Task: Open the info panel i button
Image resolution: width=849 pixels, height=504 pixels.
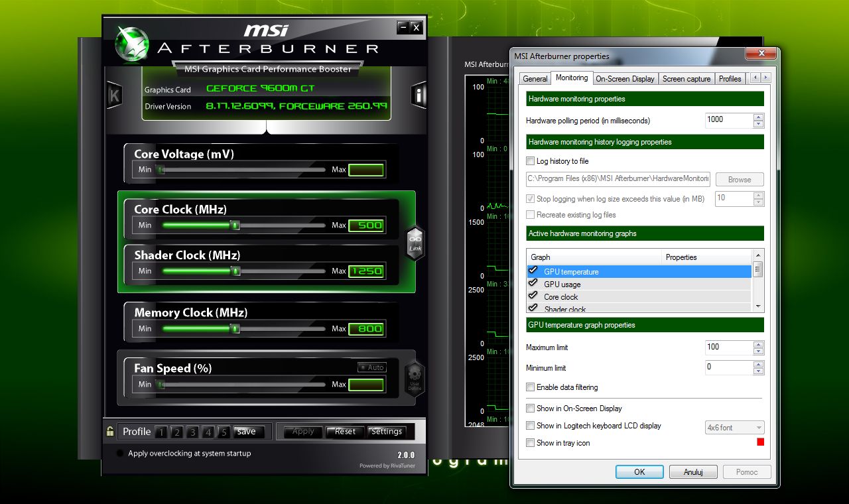Action: point(419,95)
